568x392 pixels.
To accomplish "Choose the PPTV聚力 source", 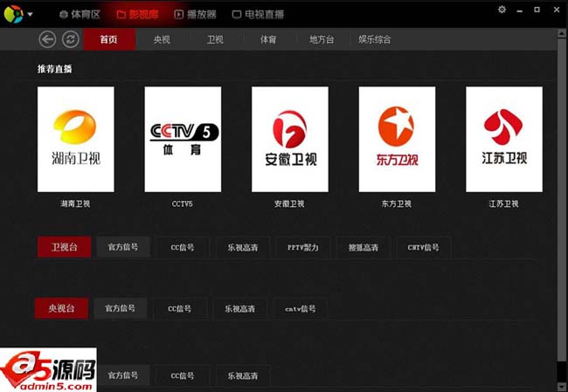I will coord(303,247).
